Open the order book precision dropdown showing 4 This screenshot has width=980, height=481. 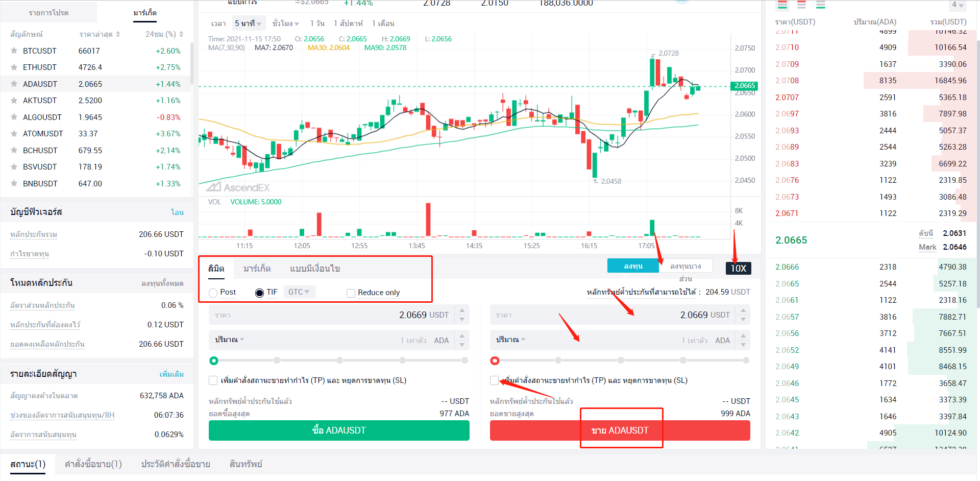(958, 5)
